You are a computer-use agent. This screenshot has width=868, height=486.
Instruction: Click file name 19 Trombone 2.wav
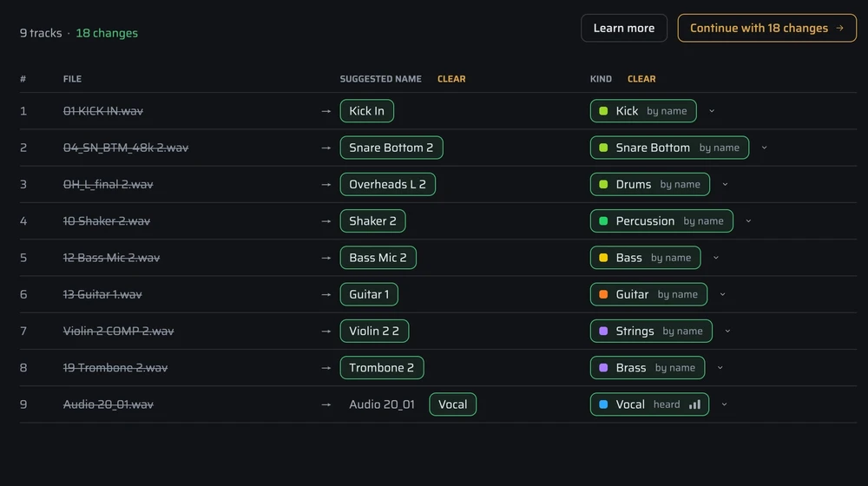[115, 368]
